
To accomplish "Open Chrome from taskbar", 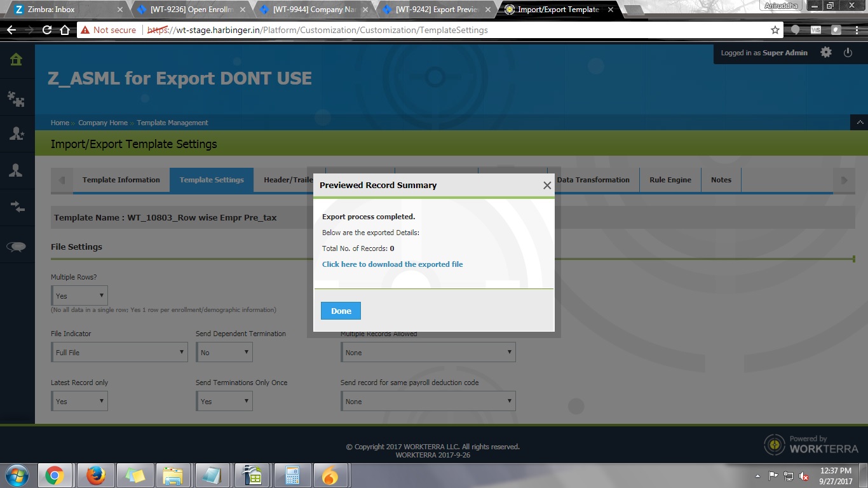I will click(x=55, y=475).
